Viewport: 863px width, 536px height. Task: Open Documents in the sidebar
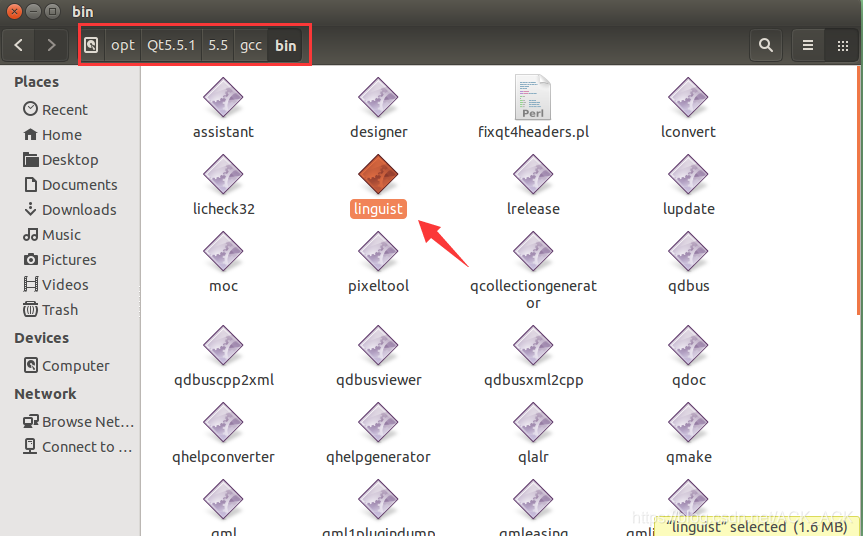click(70, 185)
